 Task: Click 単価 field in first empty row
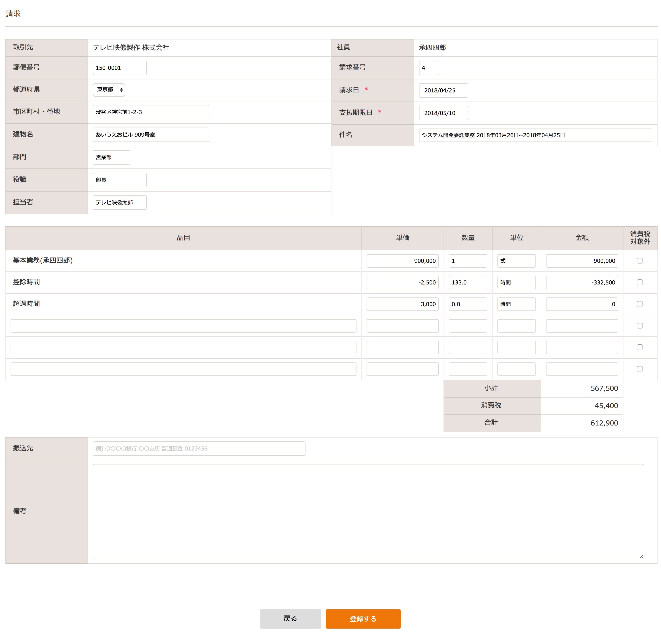[x=402, y=326]
